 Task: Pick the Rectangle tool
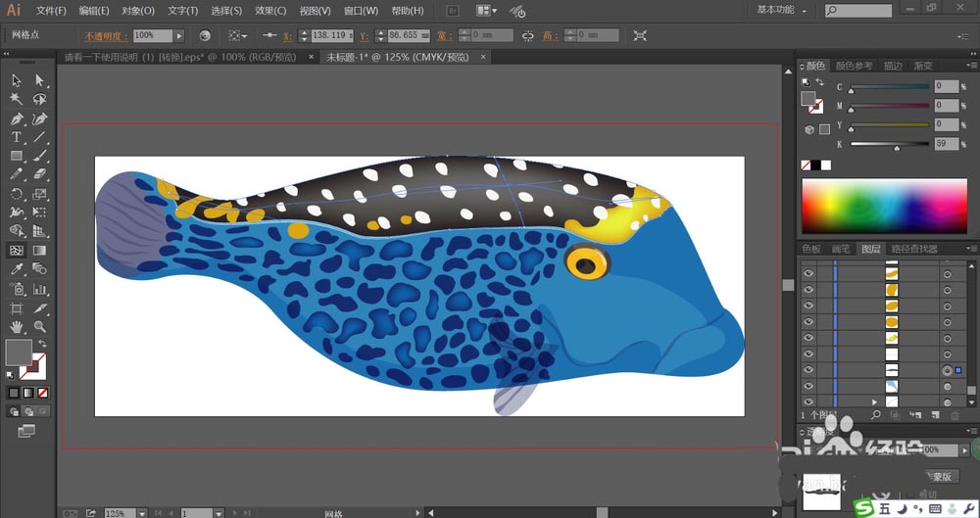tap(17, 156)
